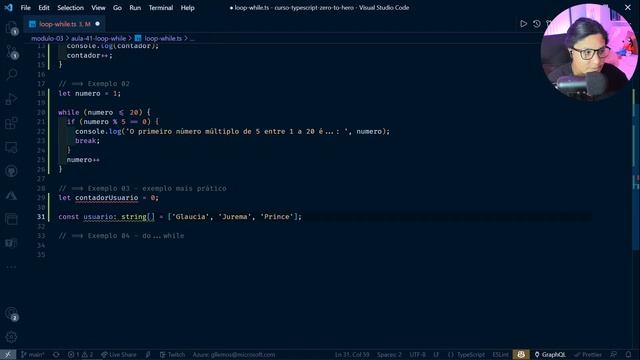Change file encoding UTF-8
This screenshot has height=360, width=640.
tap(417, 355)
